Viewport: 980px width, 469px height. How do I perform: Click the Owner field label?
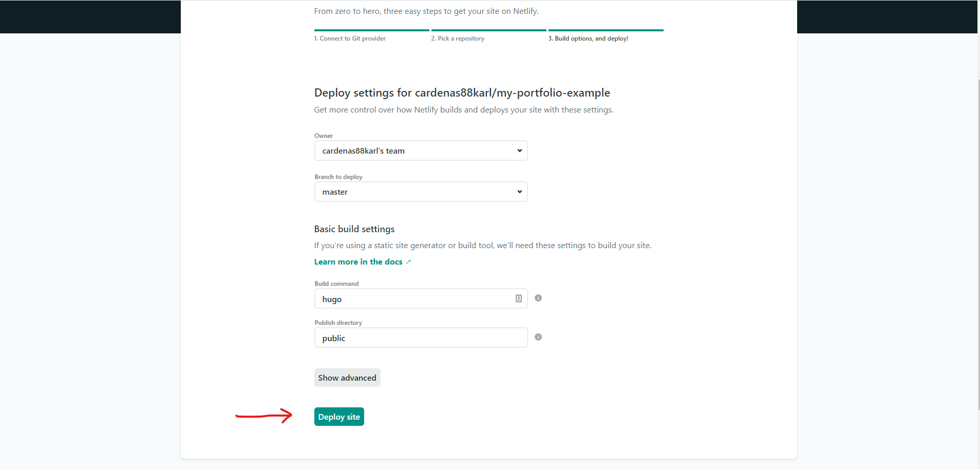(324, 136)
